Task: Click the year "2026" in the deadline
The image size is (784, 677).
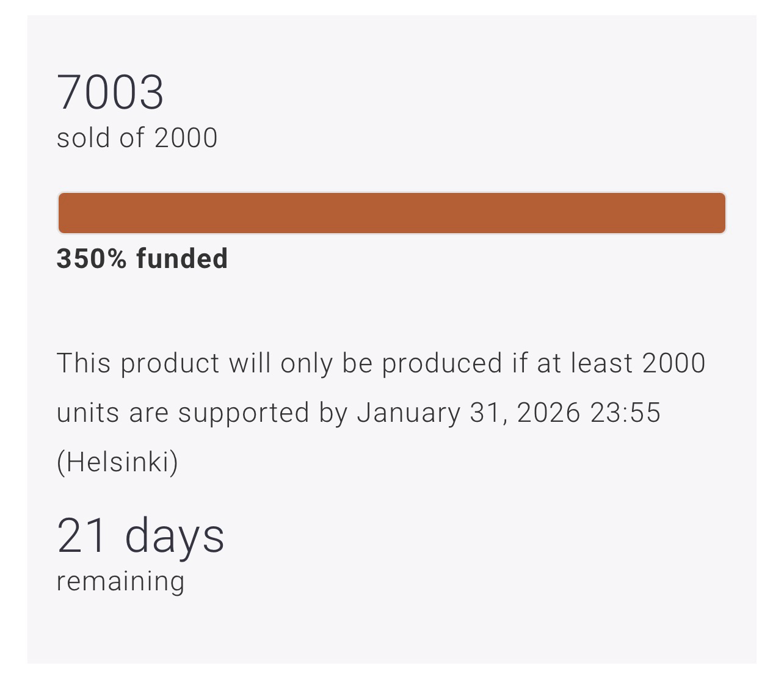Action: pyautogui.click(x=548, y=413)
